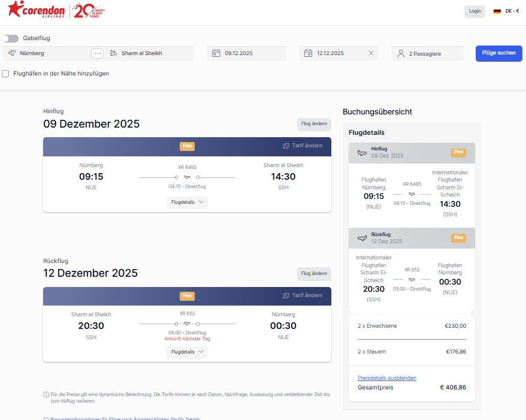Clear the return date with X icon
Screen dimensions: 526x420
pos(371,53)
